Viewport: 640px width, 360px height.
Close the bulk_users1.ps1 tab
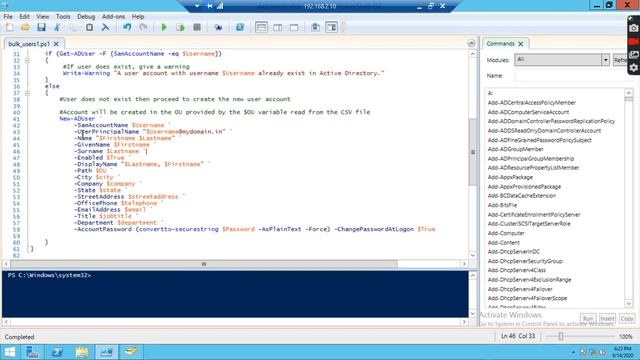point(56,44)
